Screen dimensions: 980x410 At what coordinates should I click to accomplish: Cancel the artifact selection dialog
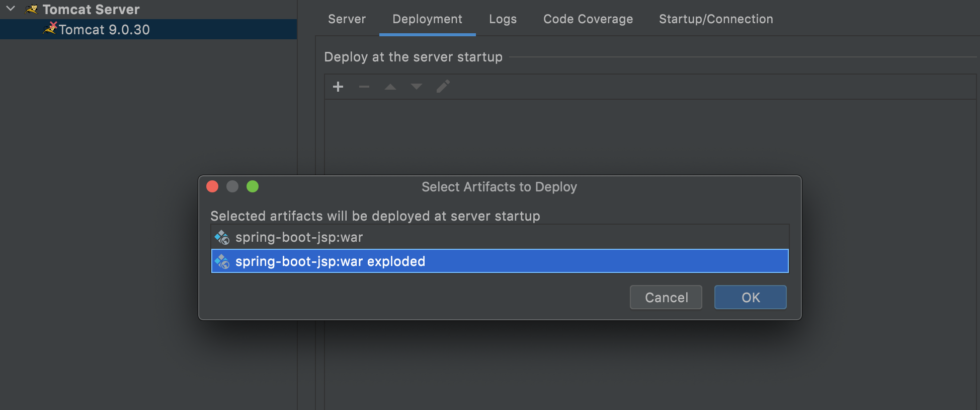click(666, 297)
